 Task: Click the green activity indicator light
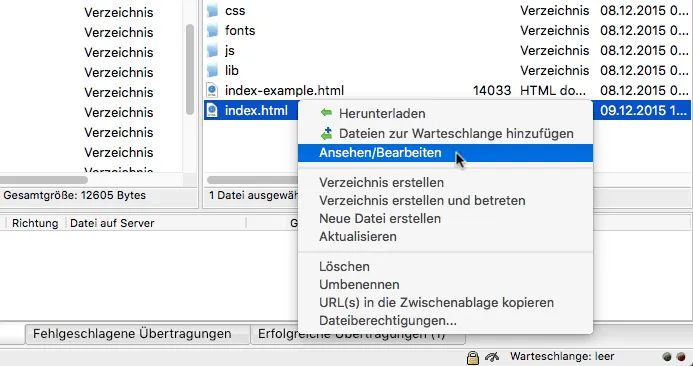667,357
